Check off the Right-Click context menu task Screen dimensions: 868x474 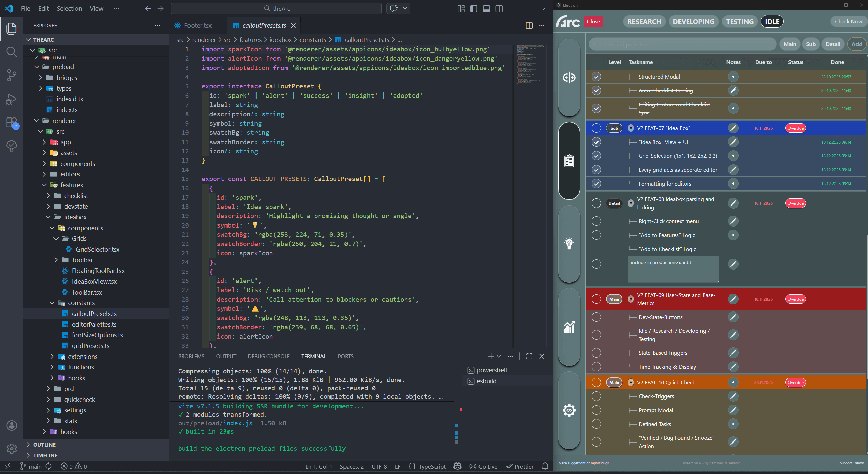[x=596, y=221]
